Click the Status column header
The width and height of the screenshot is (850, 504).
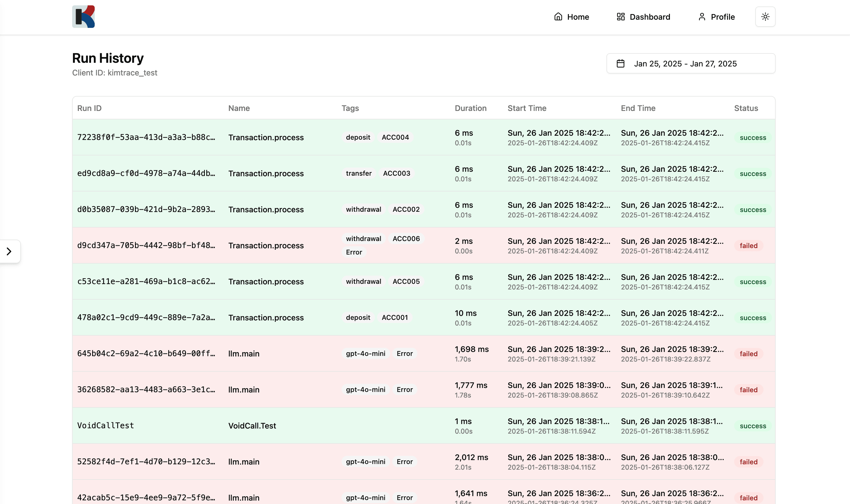pyautogui.click(x=746, y=108)
